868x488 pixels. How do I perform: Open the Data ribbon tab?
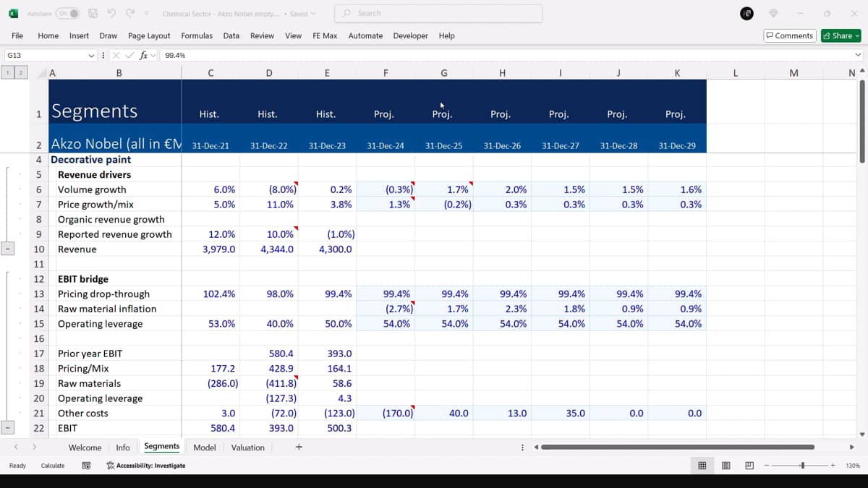coord(231,35)
